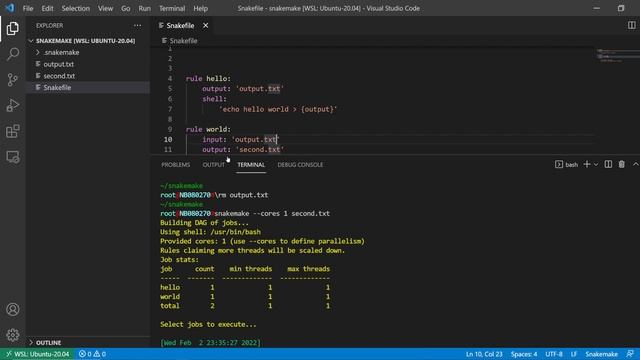The image size is (640, 360).
Task: Open the Search view in activity bar
Action: (13, 54)
